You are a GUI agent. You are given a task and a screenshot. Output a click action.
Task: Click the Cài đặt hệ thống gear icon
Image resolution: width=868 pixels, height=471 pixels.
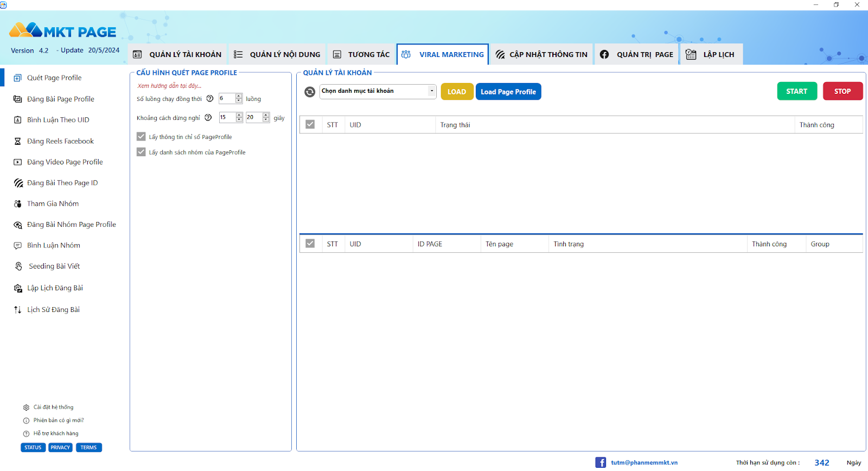coord(26,407)
